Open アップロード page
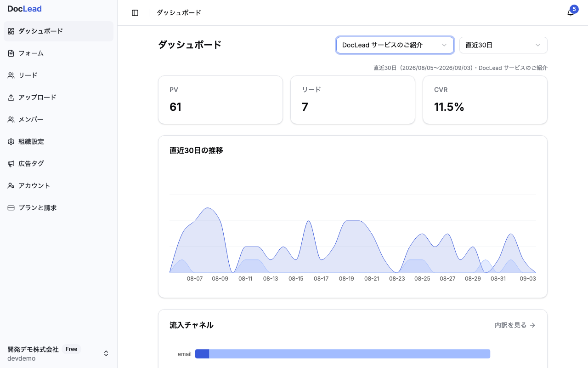Image resolution: width=588 pixels, height=368 pixels. [58, 98]
